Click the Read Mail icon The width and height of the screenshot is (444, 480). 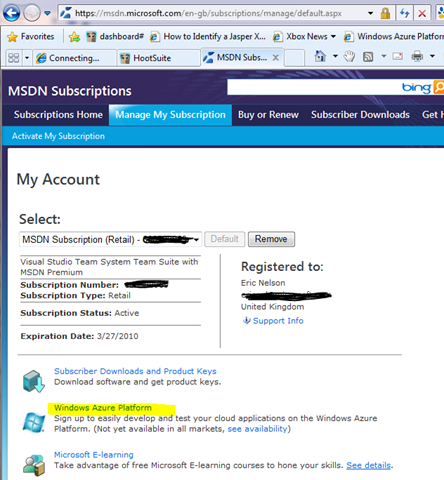click(398, 56)
